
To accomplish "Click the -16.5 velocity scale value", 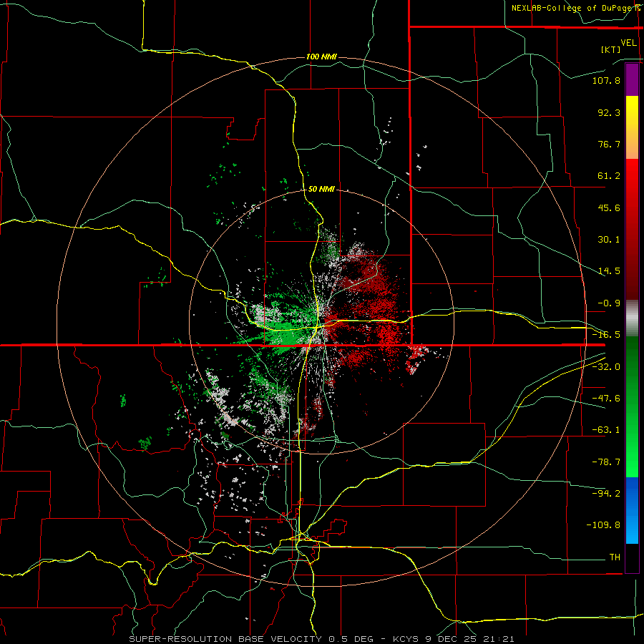I will pyautogui.click(x=606, y=335).
